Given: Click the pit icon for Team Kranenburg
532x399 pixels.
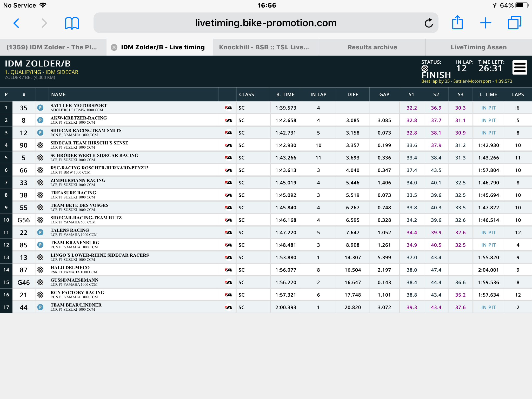Looking at the screenshot, I should [x=40, y=245].
